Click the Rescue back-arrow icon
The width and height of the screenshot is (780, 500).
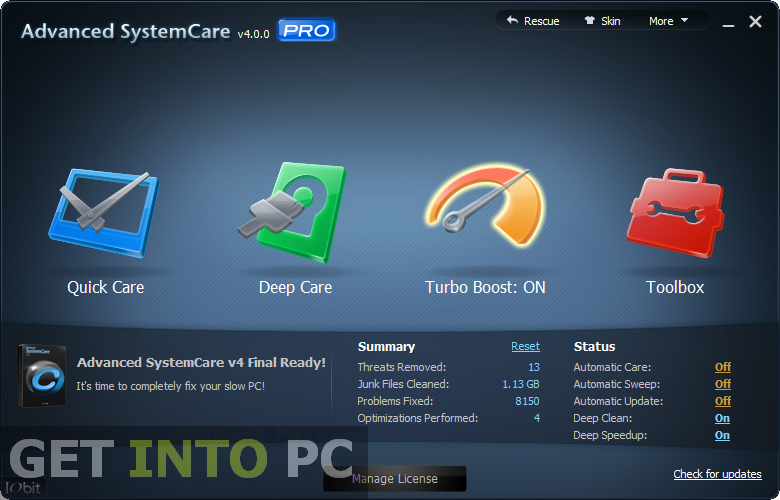[x=512, y=20]
